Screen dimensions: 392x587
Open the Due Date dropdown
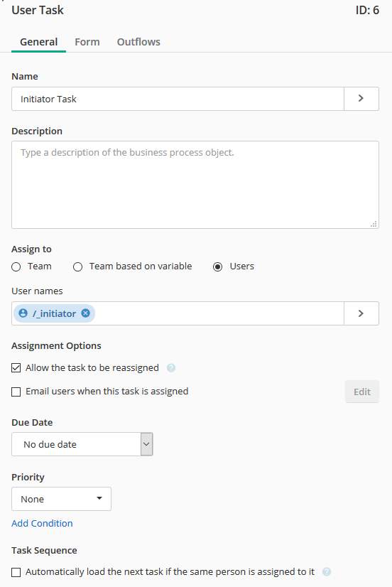[82, 444]
